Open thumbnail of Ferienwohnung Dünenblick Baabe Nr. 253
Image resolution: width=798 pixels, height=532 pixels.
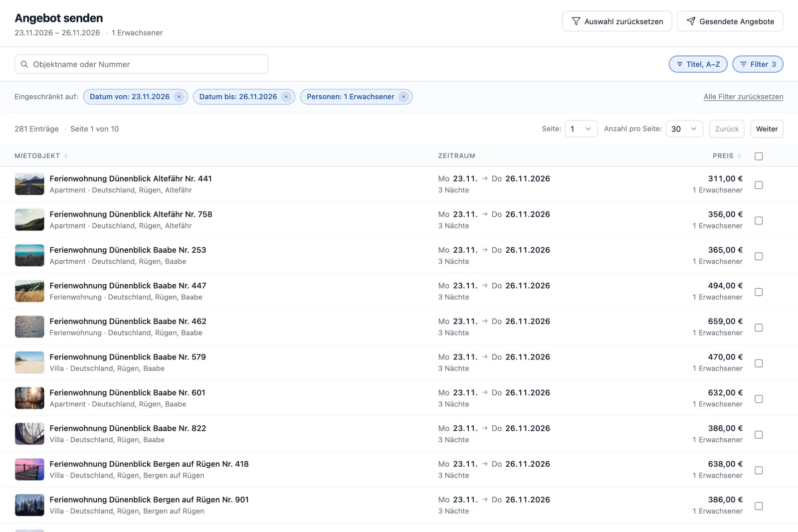(x=29, y=256)
